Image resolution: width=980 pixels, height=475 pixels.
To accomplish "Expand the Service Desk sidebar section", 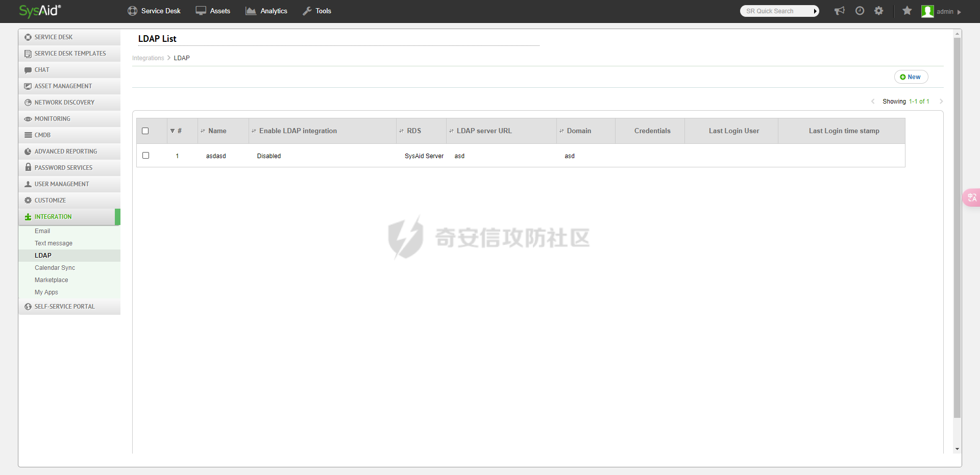I will [69, 37].
